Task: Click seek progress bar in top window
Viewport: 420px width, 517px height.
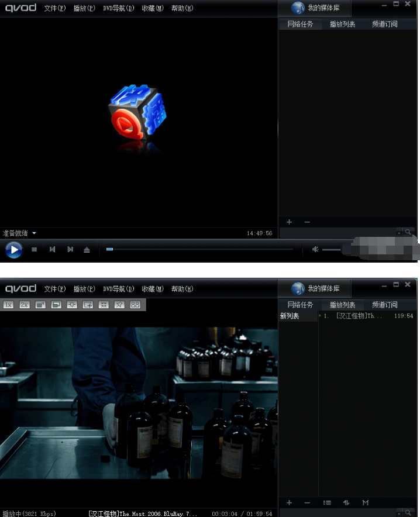Action: (x=199, y=249)
